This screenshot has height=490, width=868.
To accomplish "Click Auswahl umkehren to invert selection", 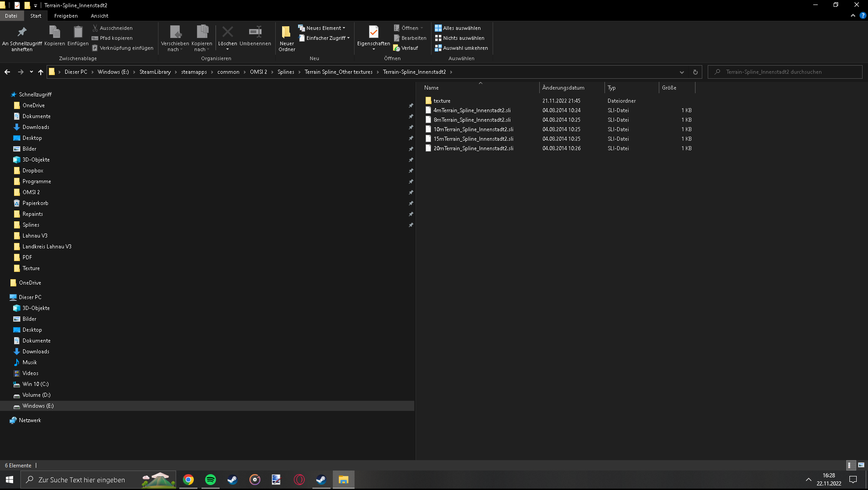I will click(x=461, y=48).
